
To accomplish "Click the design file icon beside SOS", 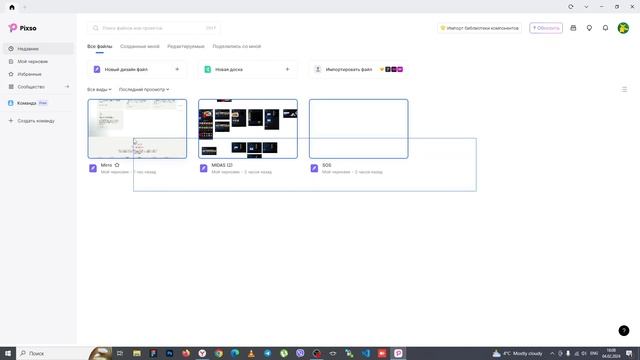I will 314,168.
